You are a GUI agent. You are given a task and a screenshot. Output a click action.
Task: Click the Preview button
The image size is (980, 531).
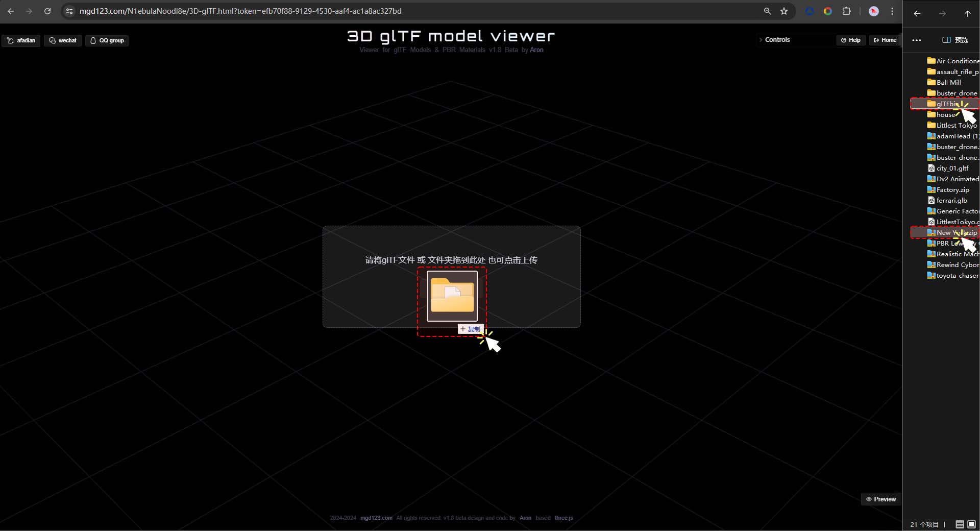(x=881, y=499)
